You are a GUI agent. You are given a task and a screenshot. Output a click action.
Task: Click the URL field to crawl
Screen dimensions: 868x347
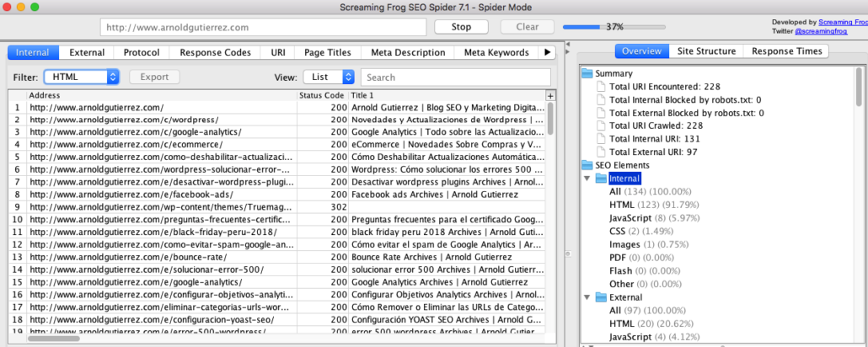pyautogui.click(x=263, y=27)
